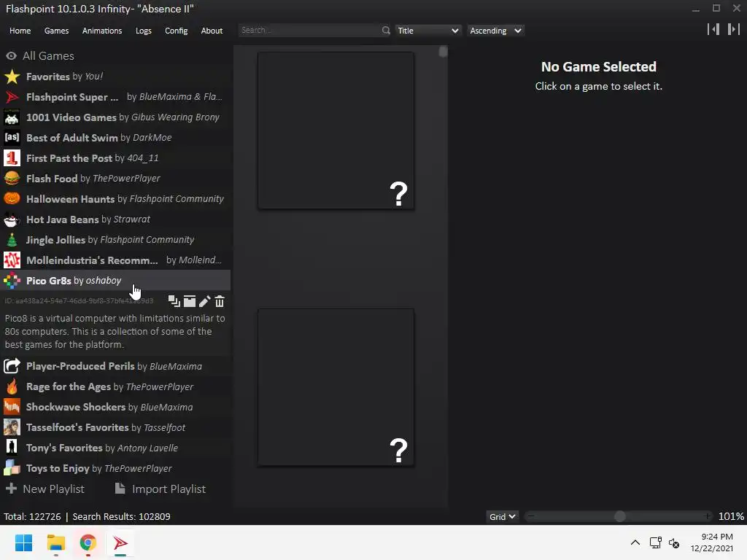This screenshot has height=560, width=747.
Task: Open the Logs tab
Action: tap(144, 31)
